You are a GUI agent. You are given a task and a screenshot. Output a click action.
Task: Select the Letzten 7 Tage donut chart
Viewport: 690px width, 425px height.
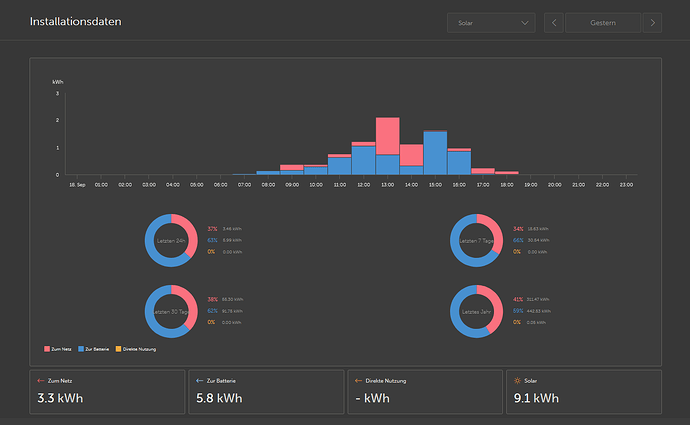point(476,240)
